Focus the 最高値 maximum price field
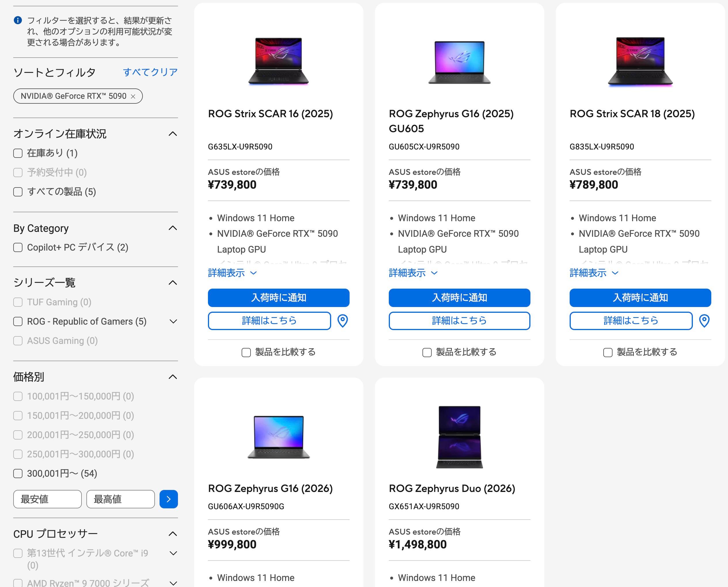This screenshot has width=728, height=587. tap(120, 499)
